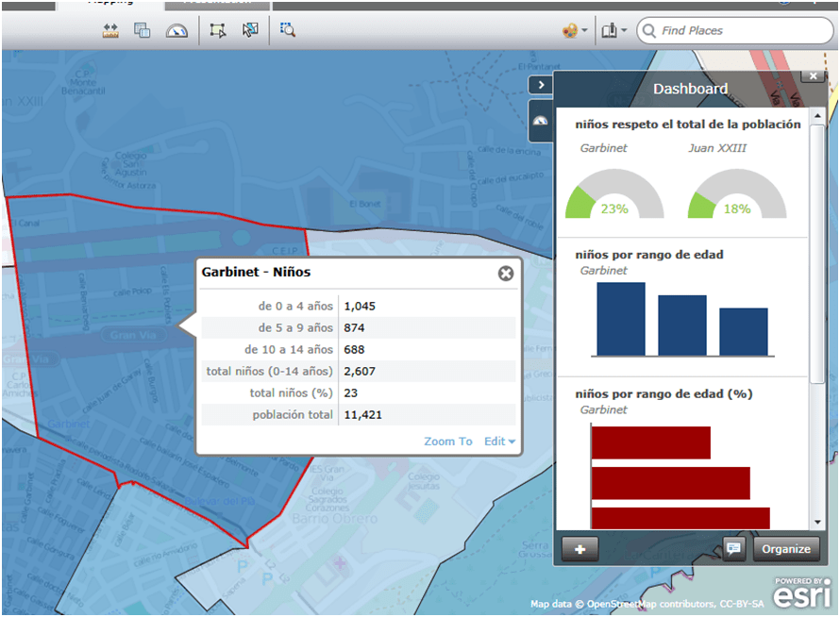Open the Edit dropdown in popup
Image resolution: width=840 pixels, height=617 pixels.
click(x=499, y=442)
